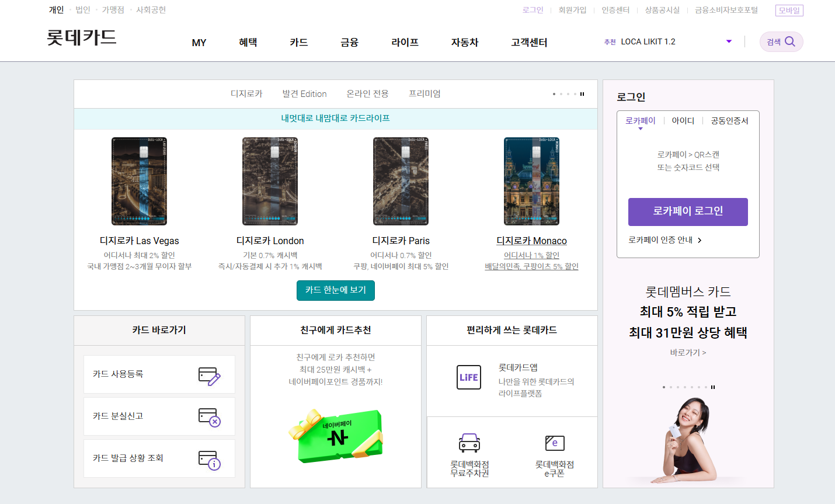Open the 디지로카 Paris title
Viewport: 835px width, 504px height.
[401, 241]
